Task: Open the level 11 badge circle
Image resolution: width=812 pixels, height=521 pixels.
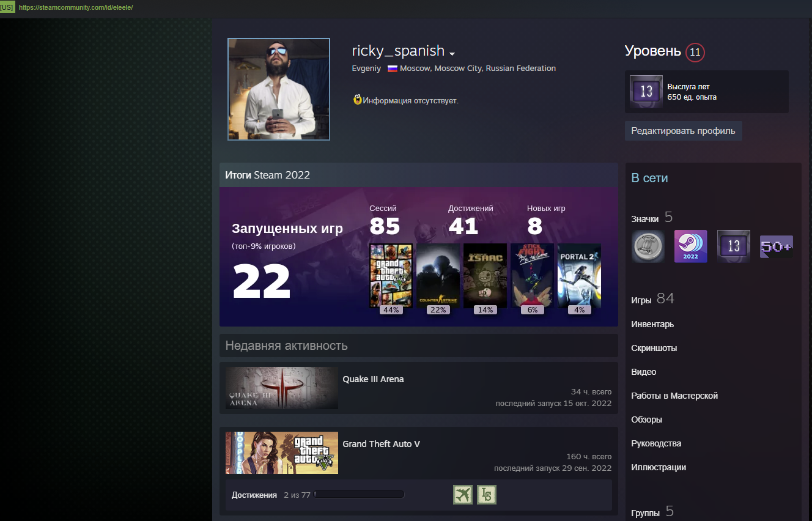Action: [x=695, y=53]
